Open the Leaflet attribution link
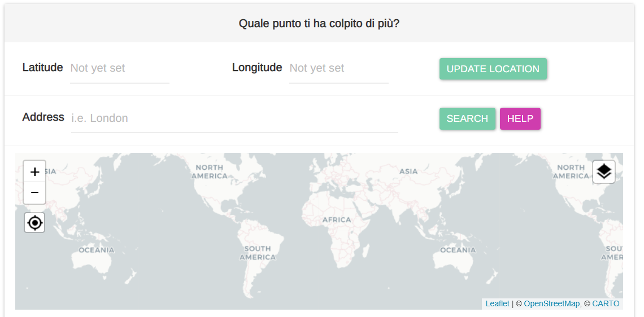This screenshot has width=644, height=317. tap(497, 303)
